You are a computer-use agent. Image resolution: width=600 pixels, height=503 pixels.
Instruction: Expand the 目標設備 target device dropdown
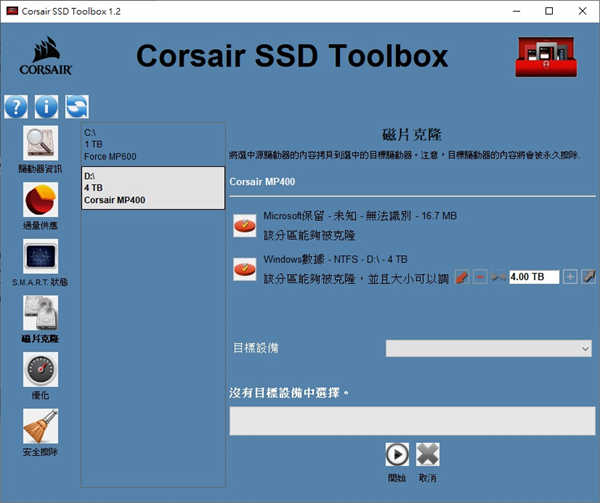[489, 348]
